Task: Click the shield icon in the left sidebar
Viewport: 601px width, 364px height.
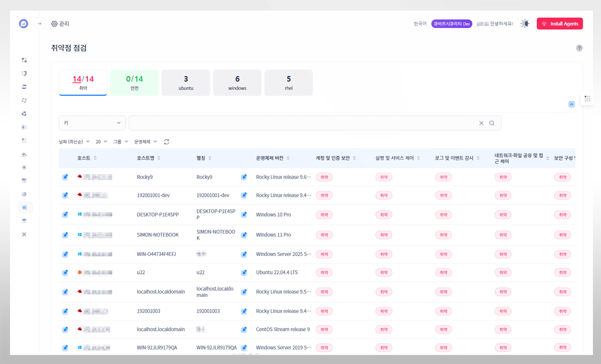Action: click(x=24, y=74)
